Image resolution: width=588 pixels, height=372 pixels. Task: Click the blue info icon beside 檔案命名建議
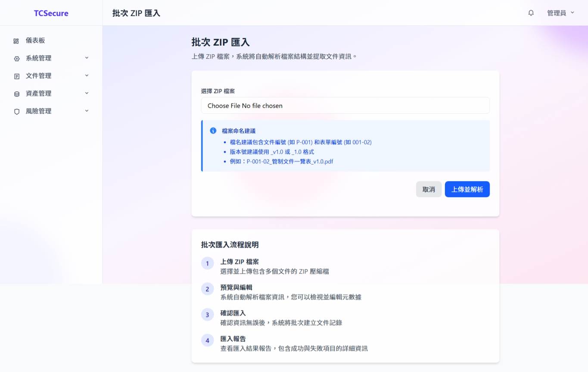(x=213, y=131)
